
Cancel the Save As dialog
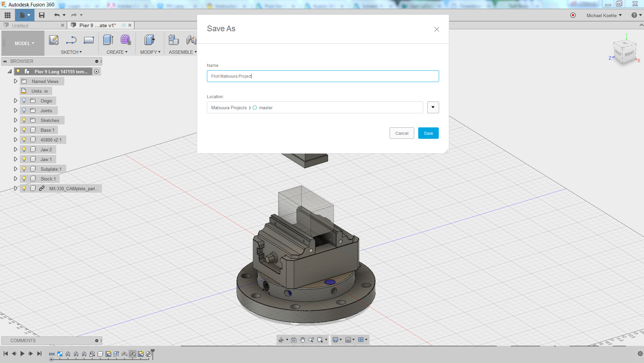click(x=402, y=133)
